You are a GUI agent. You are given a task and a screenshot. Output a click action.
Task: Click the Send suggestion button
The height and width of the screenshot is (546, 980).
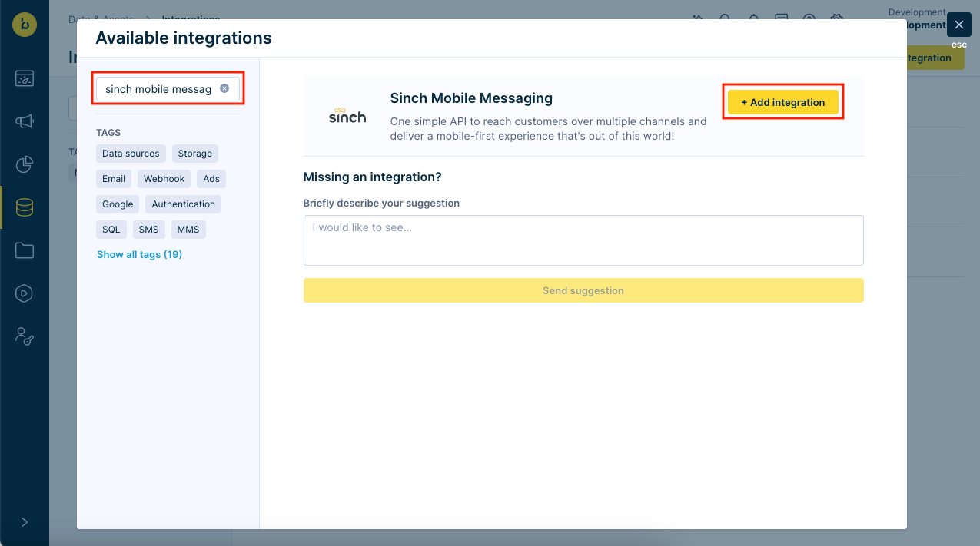tap(583, 290)
